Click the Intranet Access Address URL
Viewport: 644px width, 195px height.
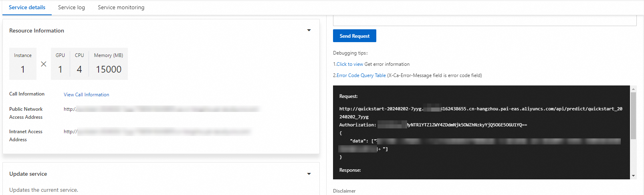(157, 132)
